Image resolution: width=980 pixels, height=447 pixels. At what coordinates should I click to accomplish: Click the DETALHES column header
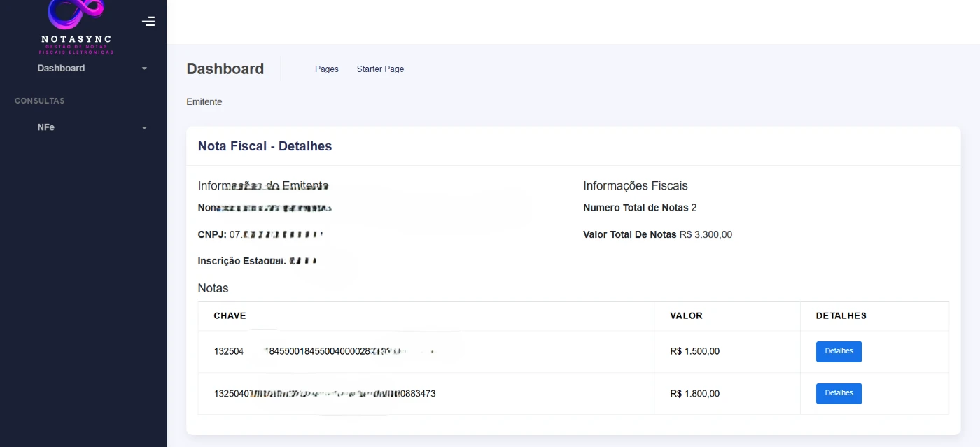tap(841, 316)
